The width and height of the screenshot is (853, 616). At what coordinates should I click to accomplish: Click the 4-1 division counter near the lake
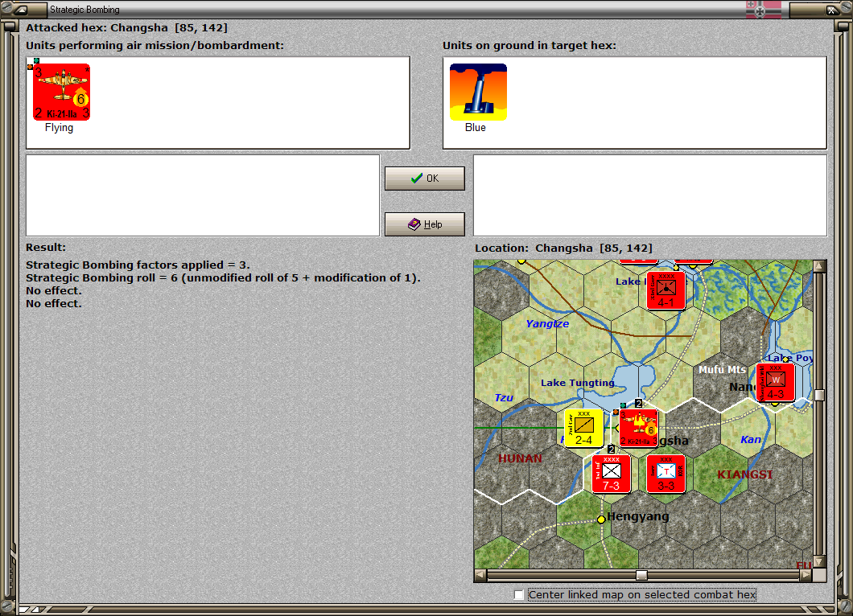666,290
